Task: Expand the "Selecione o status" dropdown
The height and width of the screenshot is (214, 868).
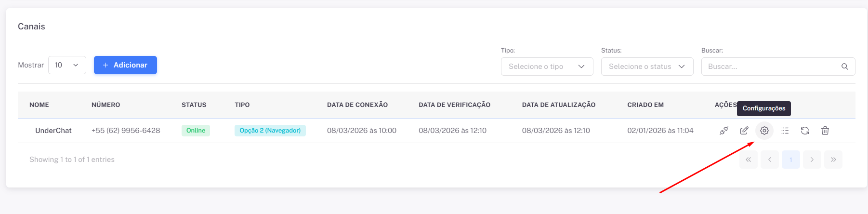Action: coord(647,67)
